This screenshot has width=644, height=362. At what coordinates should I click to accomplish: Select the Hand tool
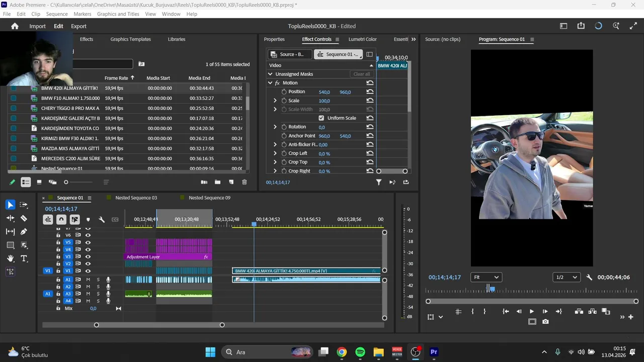10,258
